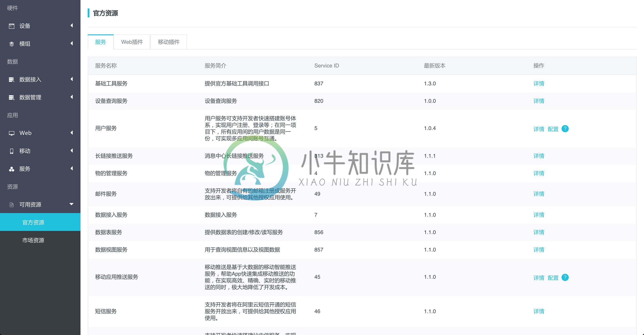Click the Web monitor icon in sidebar
Screen dimensions: 644x335
coord(11,133)
